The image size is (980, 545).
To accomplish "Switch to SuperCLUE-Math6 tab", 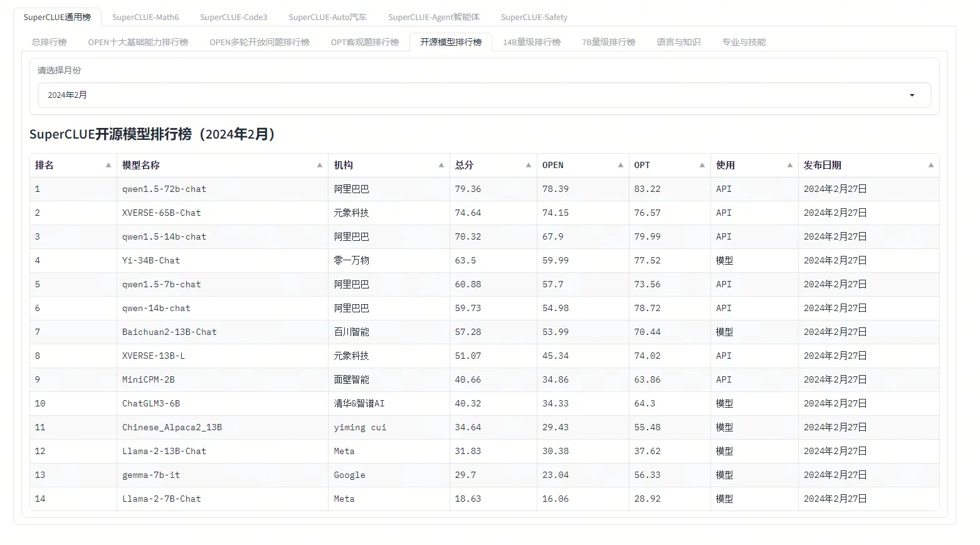I will [x=145, y=17].
